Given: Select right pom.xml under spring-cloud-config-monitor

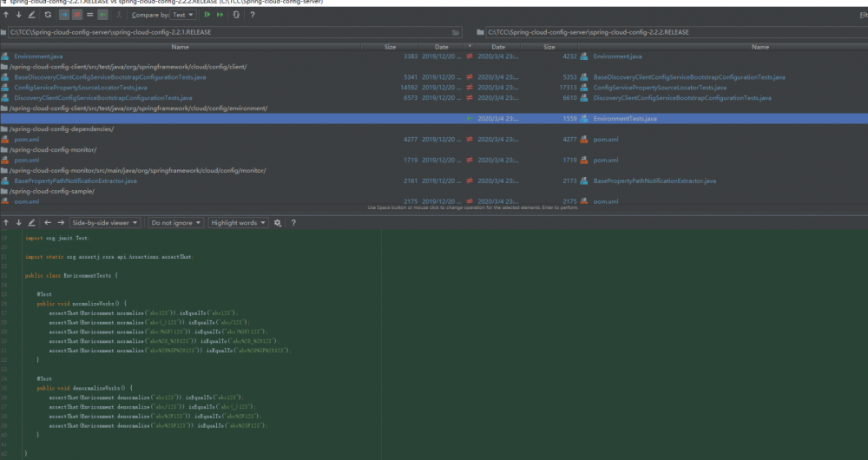Looking at the screenshot, I should (x=606, y=160).
